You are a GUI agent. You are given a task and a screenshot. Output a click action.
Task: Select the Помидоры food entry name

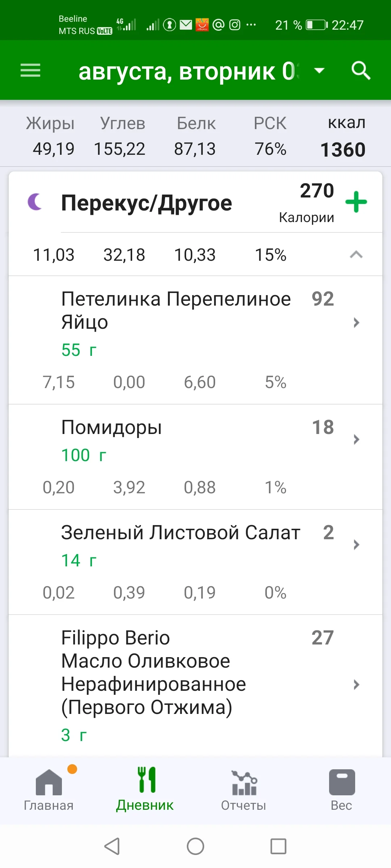coord(112,427)
